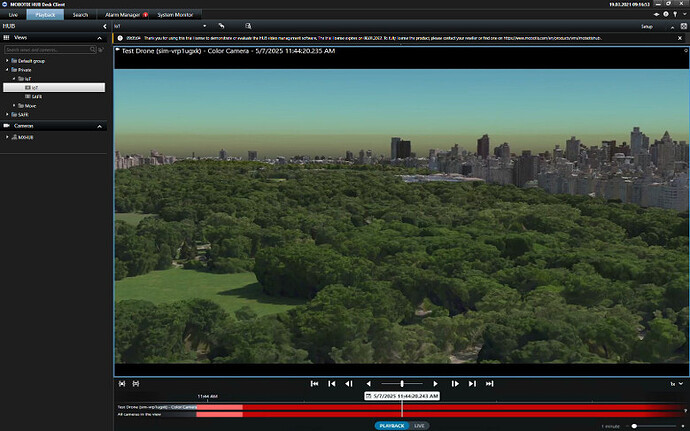
Task: Collapse the toolbar with up chevron
Action: [x=672, y=27]
